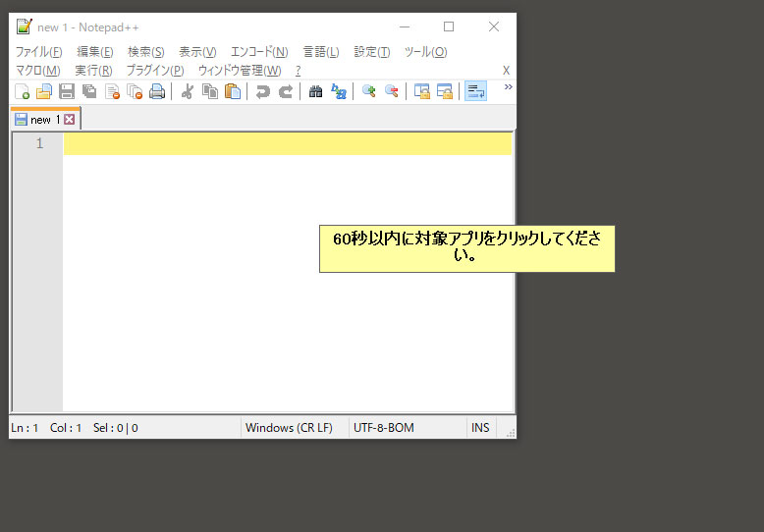
Task: Maximize the Notepad++ window
Action: click(449, 27)
